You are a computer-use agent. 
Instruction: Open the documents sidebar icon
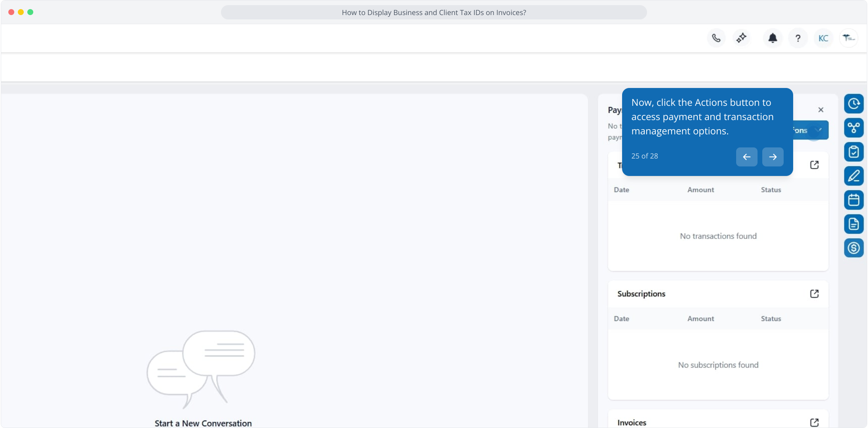coord(854,224)
